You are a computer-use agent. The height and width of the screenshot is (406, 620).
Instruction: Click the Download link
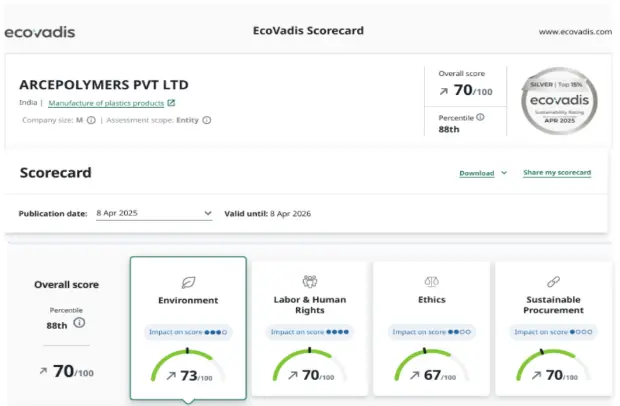point(477,173)
